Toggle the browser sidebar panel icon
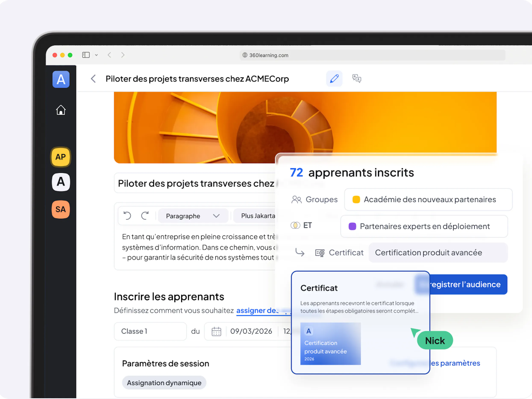Image resolution: width=532 pixels, height=399 pixels. [x=86, y=55]
